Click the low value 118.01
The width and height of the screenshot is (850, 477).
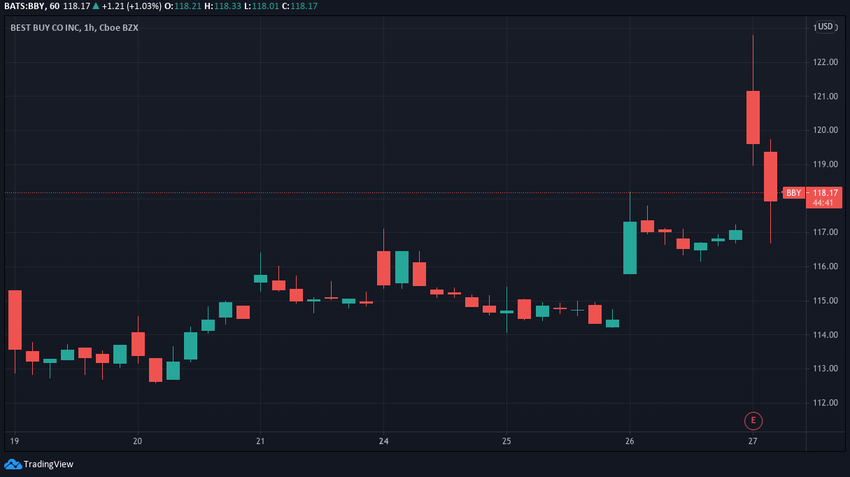pos(266,6)
